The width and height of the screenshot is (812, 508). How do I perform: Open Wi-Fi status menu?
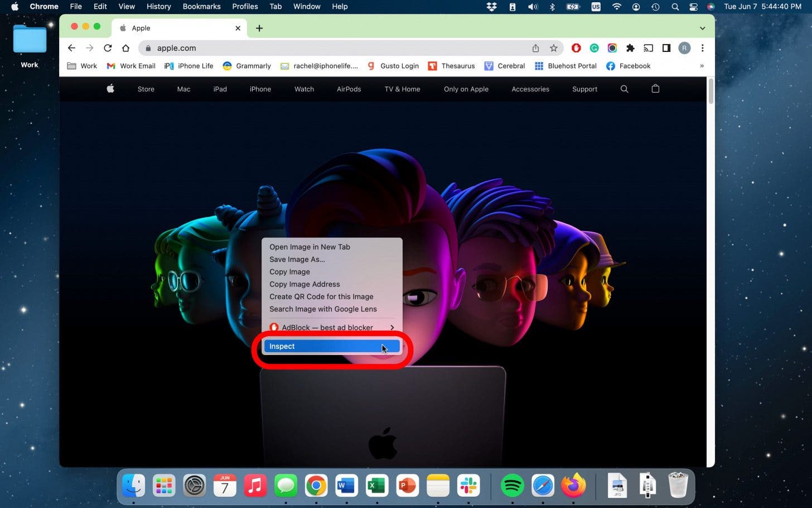616,7
